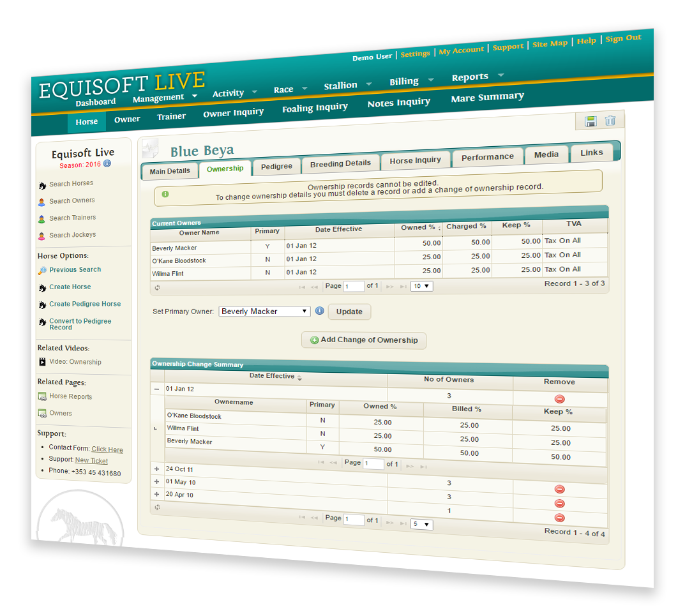Click Convert to Pedigree Record link
Image resolution: width=685 pixels, height=616 pixels.
click(80, 324)
